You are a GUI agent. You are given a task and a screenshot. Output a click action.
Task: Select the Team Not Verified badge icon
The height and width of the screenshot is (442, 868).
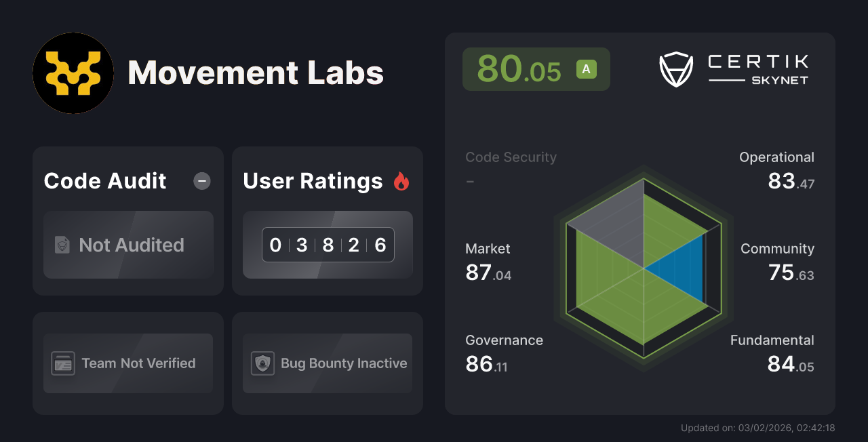[62, 363]
